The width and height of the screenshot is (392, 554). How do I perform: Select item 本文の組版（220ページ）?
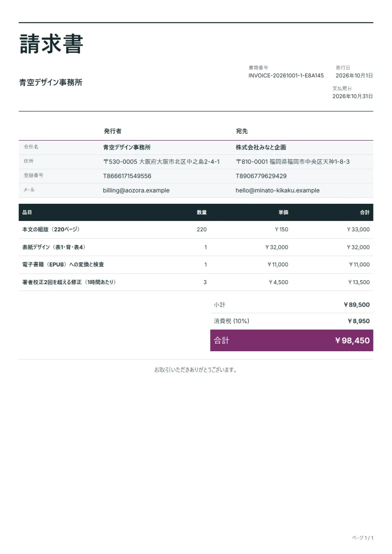coord(51,229)
